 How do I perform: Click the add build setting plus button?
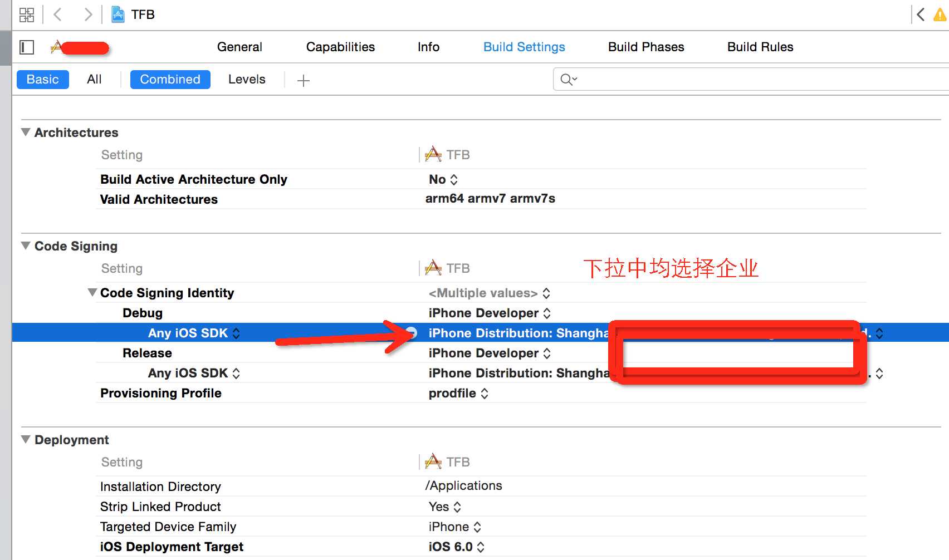[x=304, y=81]
